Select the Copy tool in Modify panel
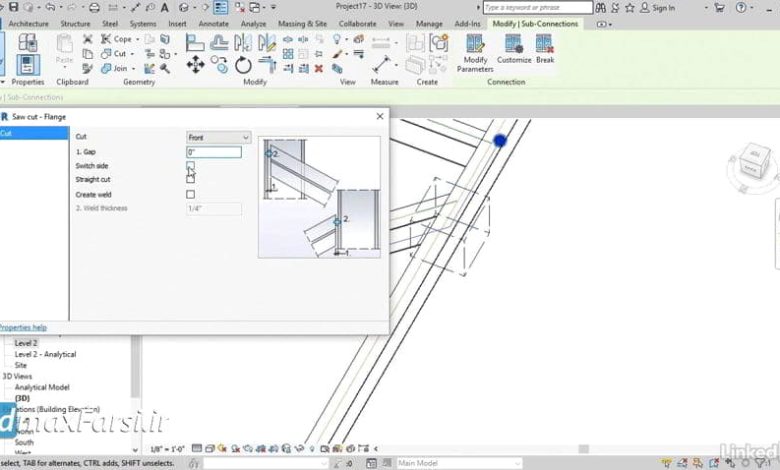Viewport: 780px width, 470px height. pyautogui.click(x=219, y=65)
